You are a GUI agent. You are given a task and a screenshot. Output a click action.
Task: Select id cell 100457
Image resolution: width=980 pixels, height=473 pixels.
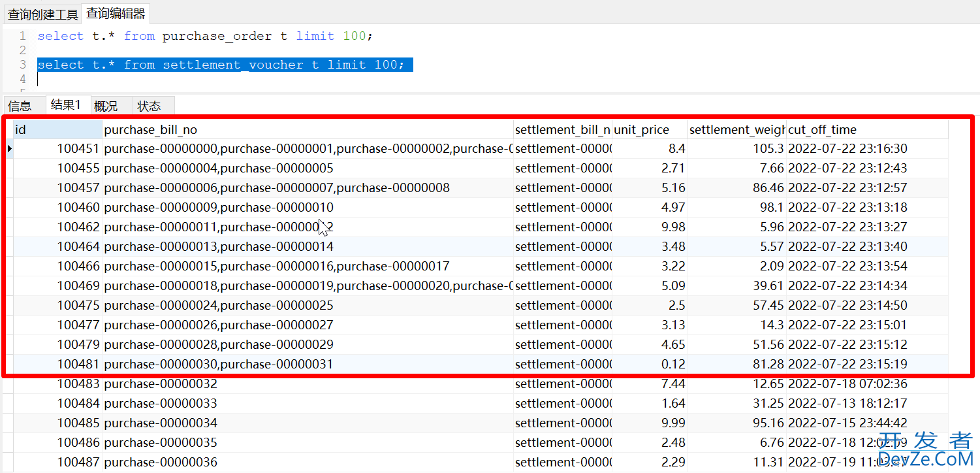click(57, 188)
